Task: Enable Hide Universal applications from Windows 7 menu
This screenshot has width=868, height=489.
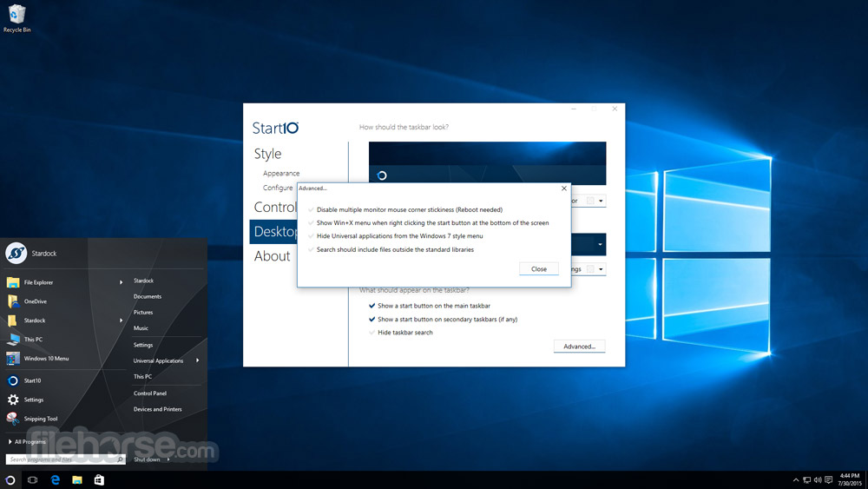Action: coord(312,236)
